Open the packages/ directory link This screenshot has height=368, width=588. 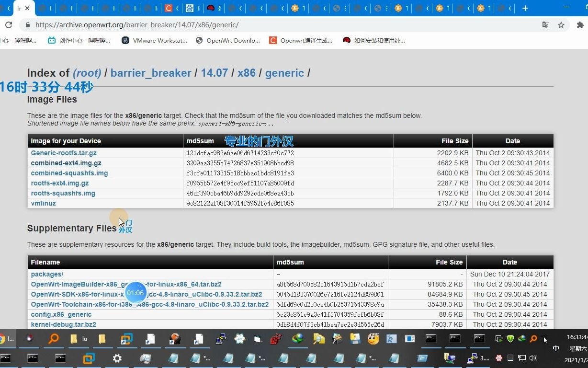(46, 274)
